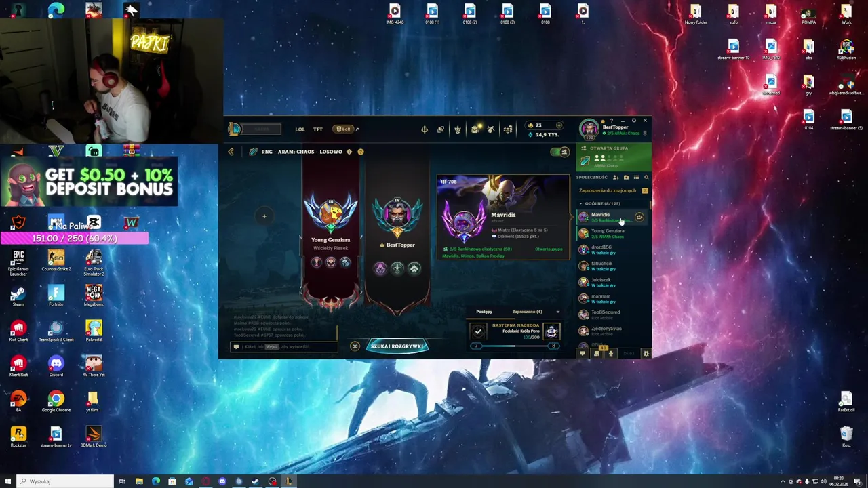Show hidden system tray icons chevron
868x488 pixels.
[x=783, y=481]
